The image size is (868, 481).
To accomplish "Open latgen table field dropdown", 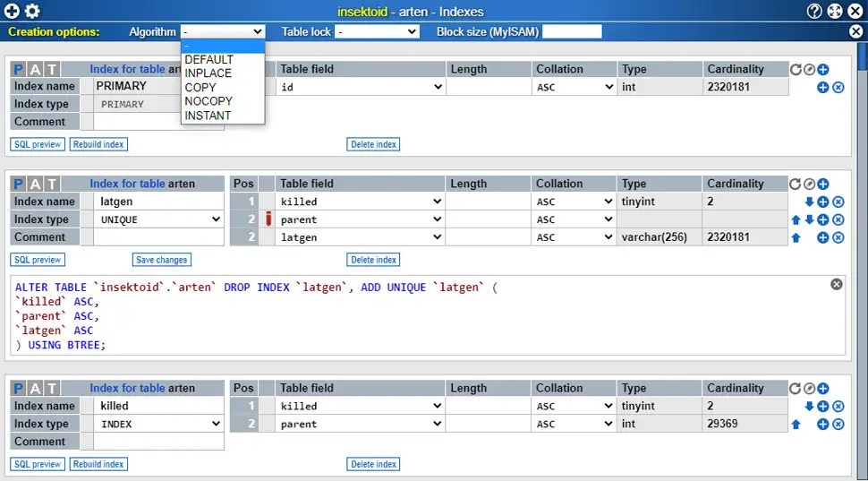I will (x=361, y=237).
